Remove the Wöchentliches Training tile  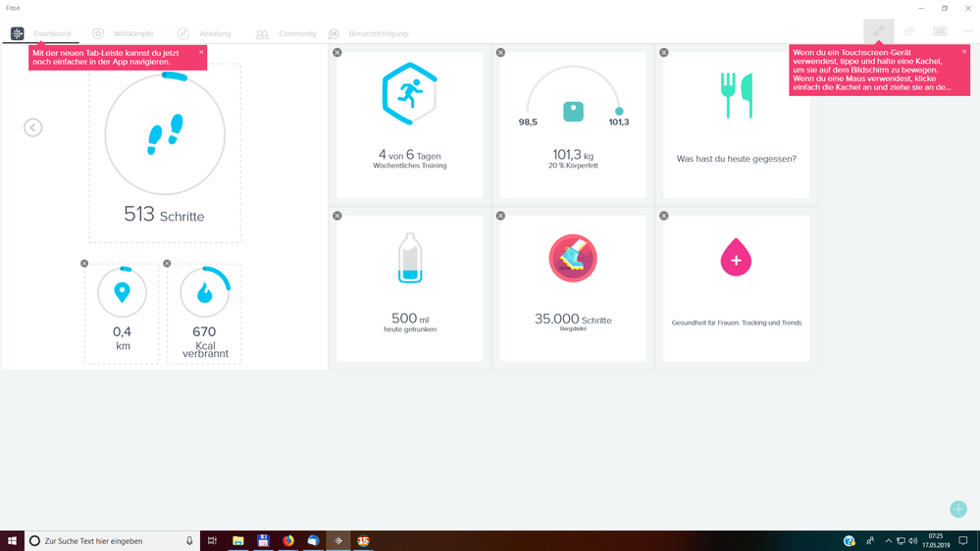tap(337, 53)
